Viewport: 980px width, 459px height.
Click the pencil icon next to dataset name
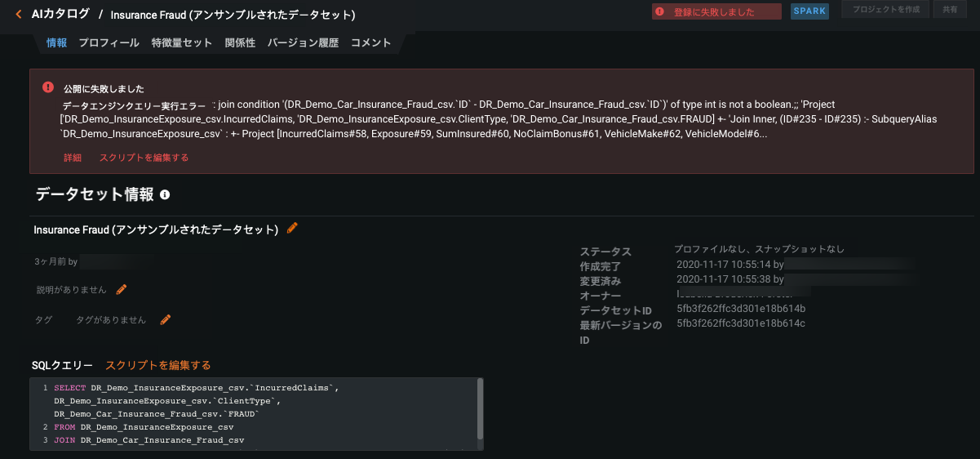pos(292,229)
